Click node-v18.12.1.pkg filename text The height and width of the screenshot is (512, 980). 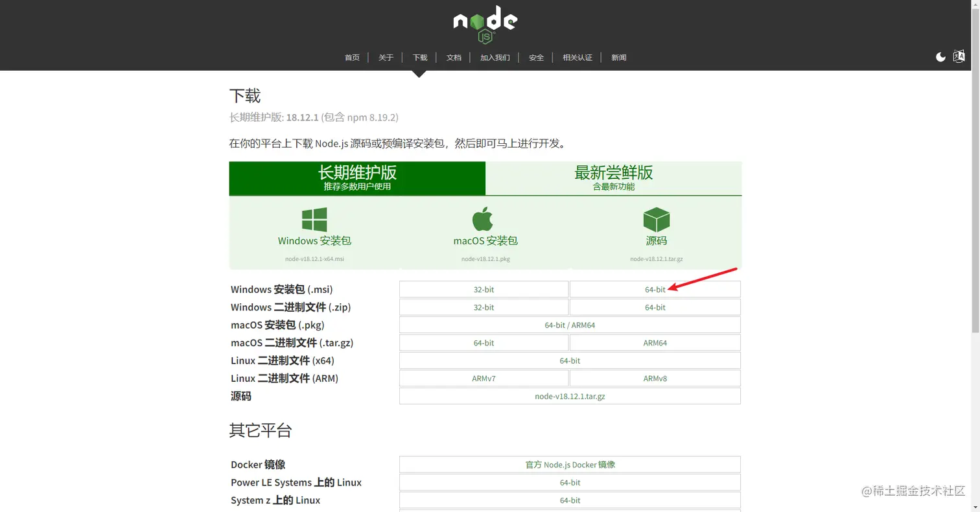click(x=485, y=259)
